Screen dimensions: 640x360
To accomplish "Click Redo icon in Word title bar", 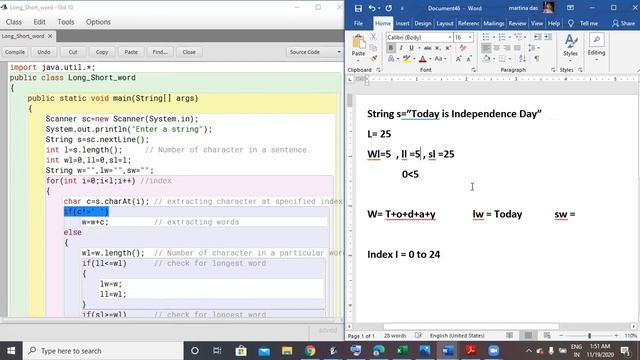I will point(389,8).
